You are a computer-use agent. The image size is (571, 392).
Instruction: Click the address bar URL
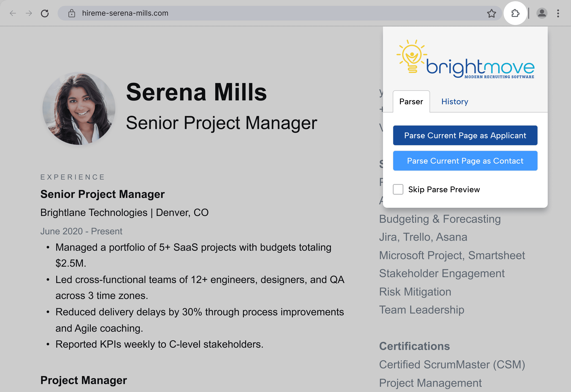tap(125, 13)
